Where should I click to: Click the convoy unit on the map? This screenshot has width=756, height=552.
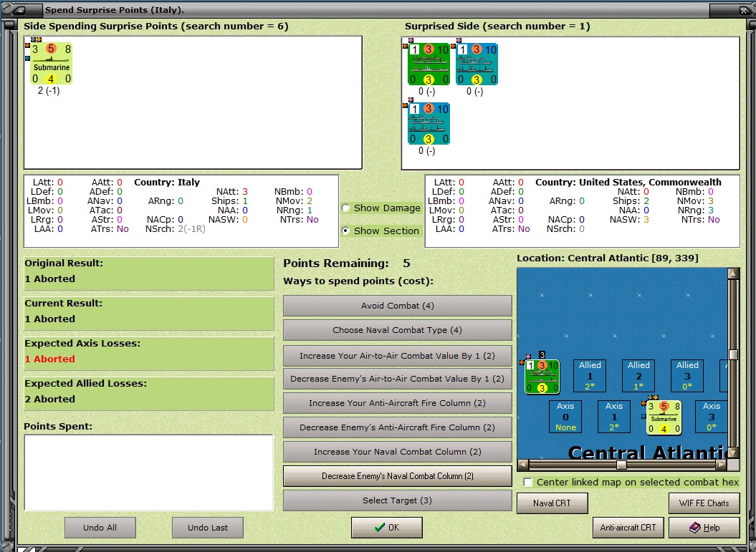[x=542, y=377]
